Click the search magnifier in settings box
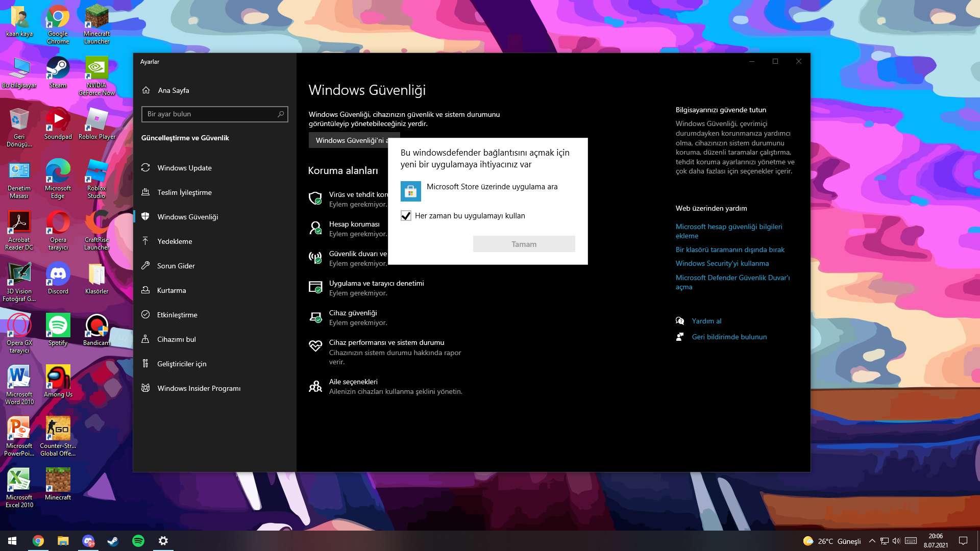980x551 pixels. [280, 114]
